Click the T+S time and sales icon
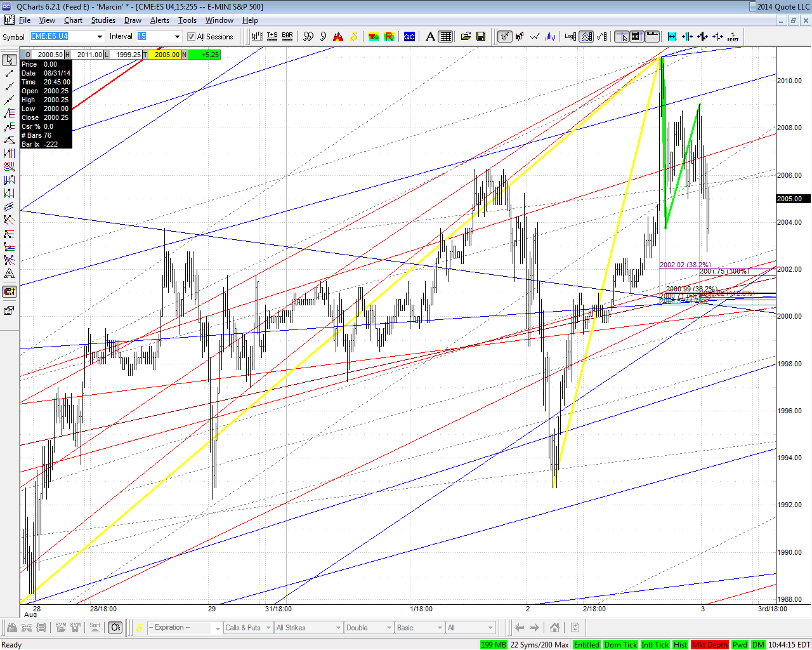The height and width of the screenshot is (650, 812). (272, 37)
